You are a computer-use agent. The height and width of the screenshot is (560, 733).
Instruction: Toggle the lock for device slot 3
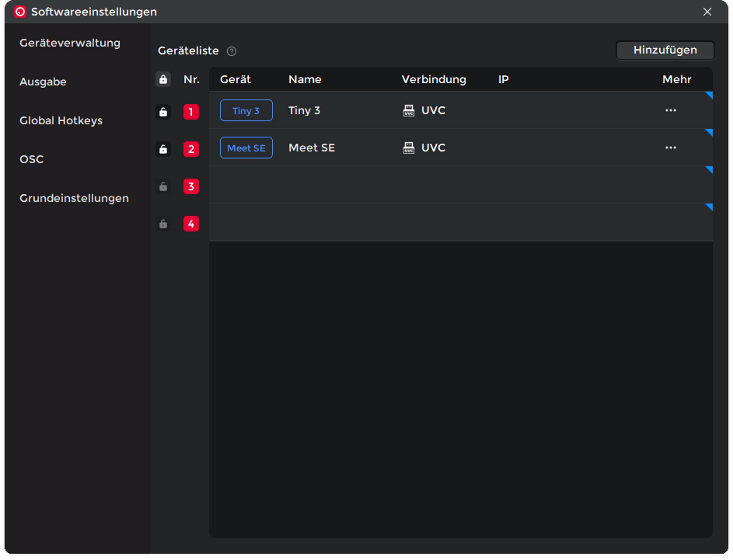coord(163,186)
